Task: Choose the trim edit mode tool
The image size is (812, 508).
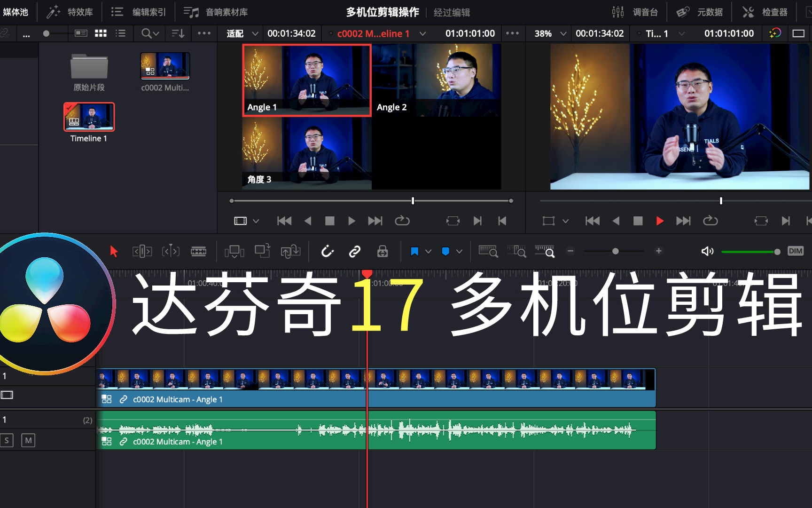Action: tap(142, 252)
